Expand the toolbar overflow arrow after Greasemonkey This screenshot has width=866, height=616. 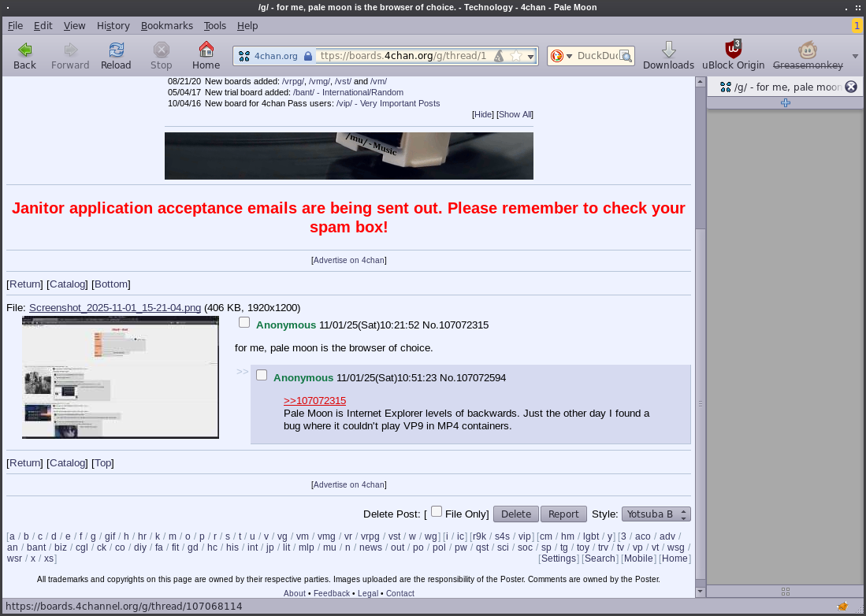(x=855, y=56)
